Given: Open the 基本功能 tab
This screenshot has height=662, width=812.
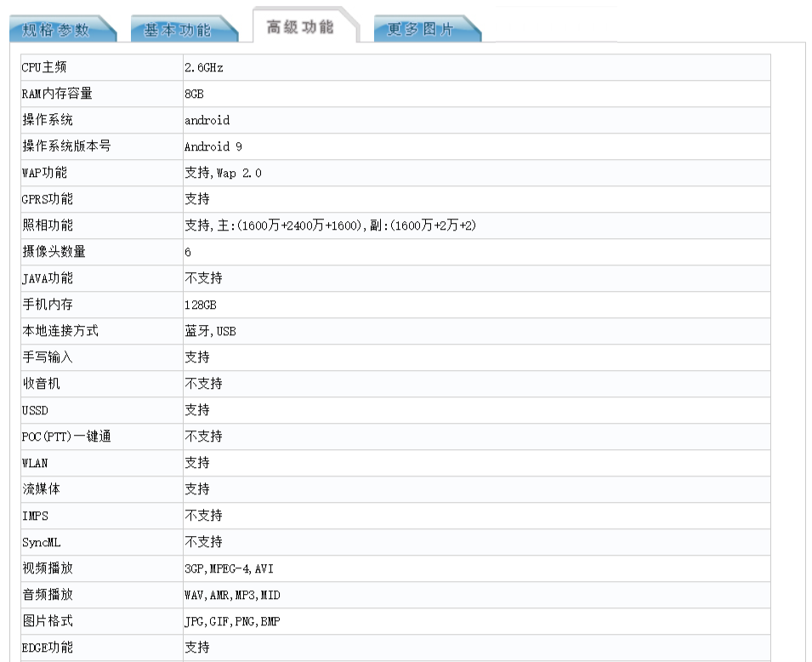Looking at the screenshot, I should pos(178,30).
